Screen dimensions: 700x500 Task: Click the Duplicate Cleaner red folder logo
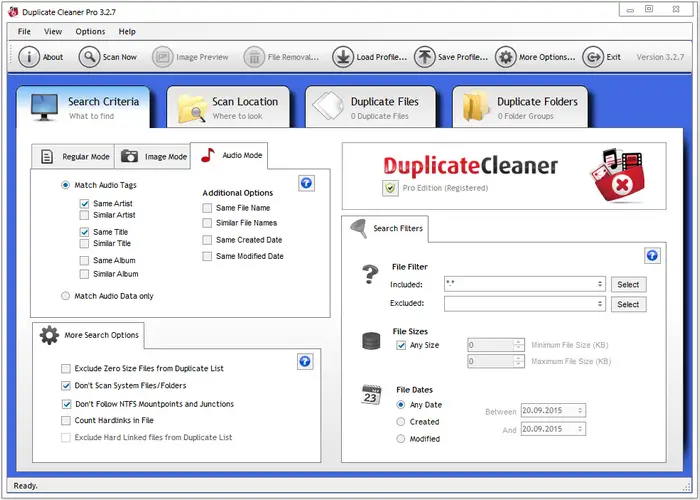click(618, 175)
